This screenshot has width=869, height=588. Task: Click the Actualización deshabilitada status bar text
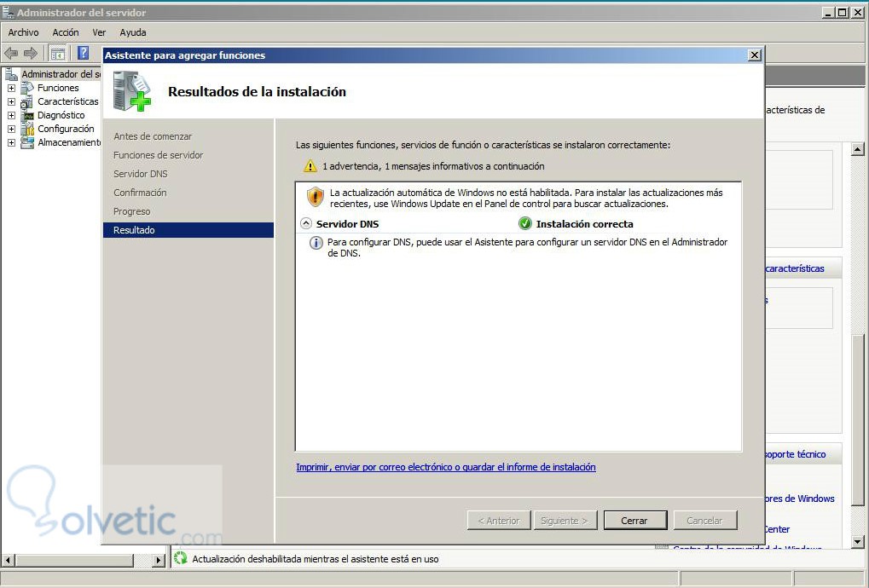tap(316, 559)
